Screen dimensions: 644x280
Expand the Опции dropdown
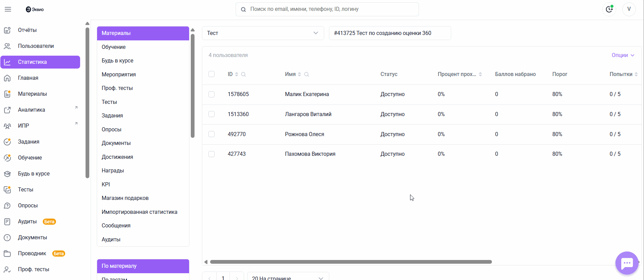[x=623, y=55]
